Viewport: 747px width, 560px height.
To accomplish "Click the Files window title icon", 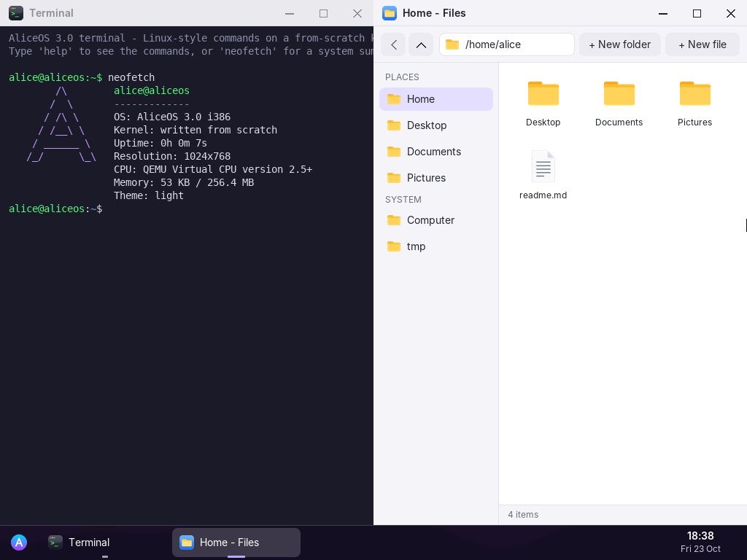I will (390, 13).
